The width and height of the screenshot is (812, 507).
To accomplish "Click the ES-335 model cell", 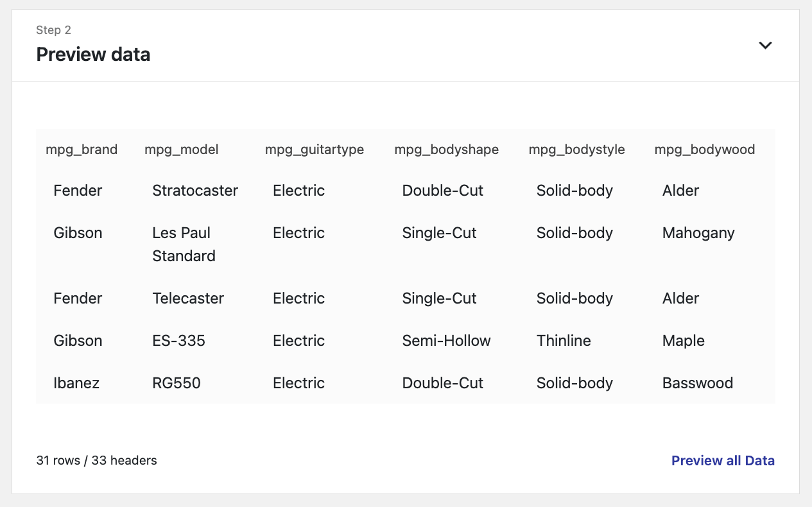I will click(x=179, y=341).
